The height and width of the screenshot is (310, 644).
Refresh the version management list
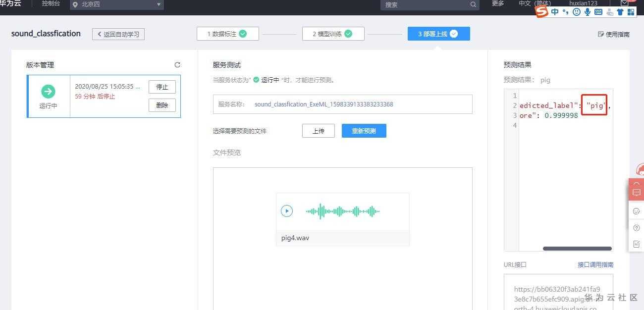(x=177, y=65)
